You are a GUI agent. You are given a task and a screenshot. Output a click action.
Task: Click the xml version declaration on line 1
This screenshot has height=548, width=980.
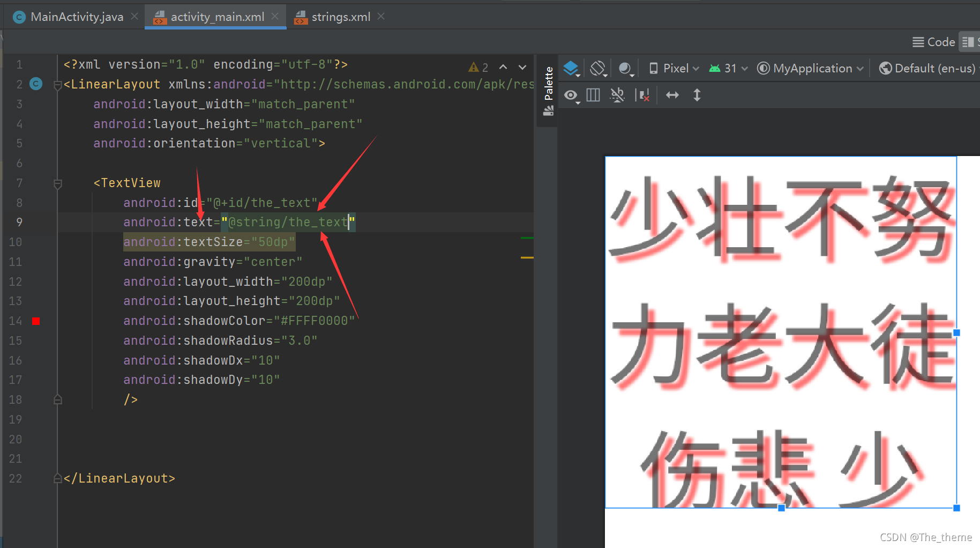[x=206, y=64]
